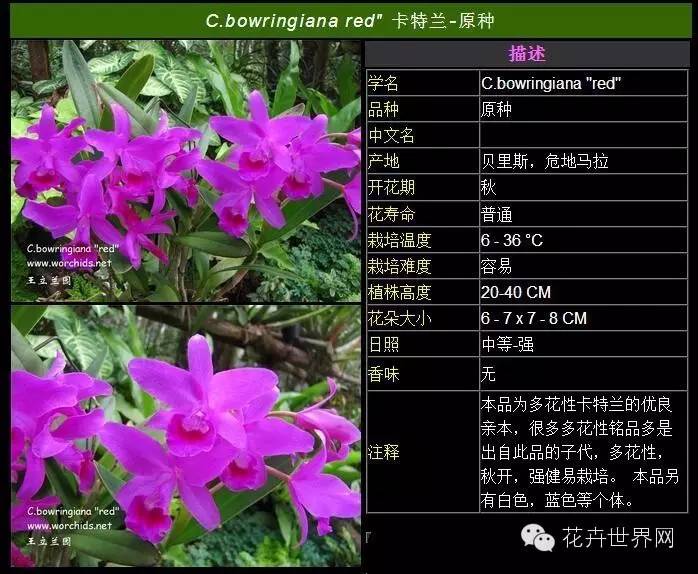
Task: Click www.worchids.net link in bottom photo
Action: 69,525
